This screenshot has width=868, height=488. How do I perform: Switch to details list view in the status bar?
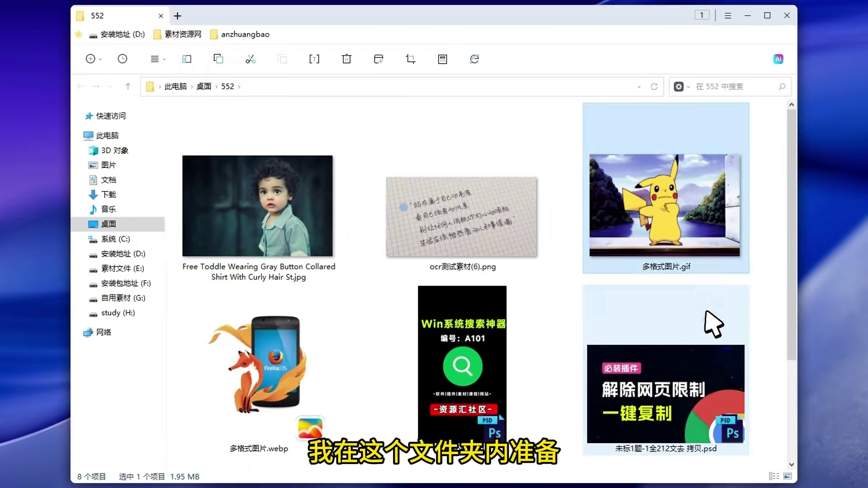coord(774,476)
